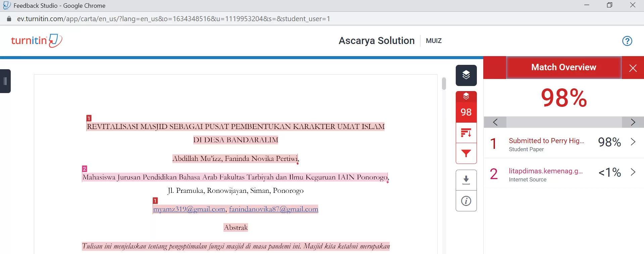Select the litapdimas.kemenag source match
The width and height of the screenshot is (644, 254).
click(x=545, y=171)
